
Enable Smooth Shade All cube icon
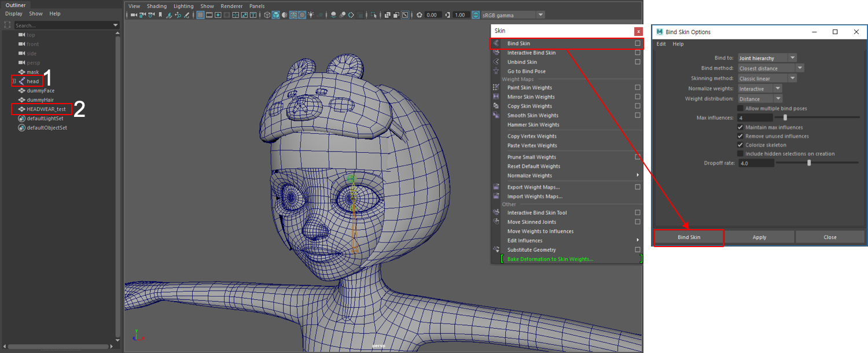[x=276, y=15]
